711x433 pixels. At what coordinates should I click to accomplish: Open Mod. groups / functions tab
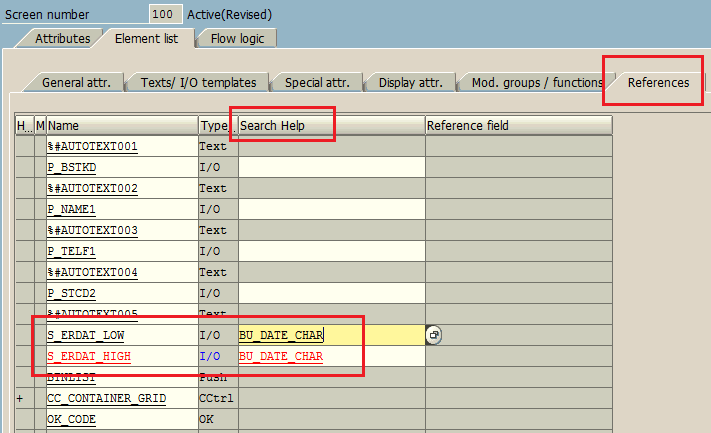click(x=537, y=83)
